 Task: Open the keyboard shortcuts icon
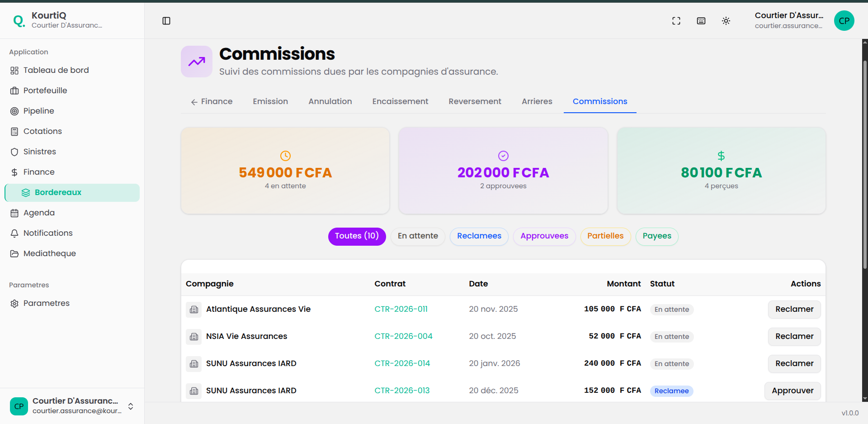pyautogui.click(x=701, y=21)
